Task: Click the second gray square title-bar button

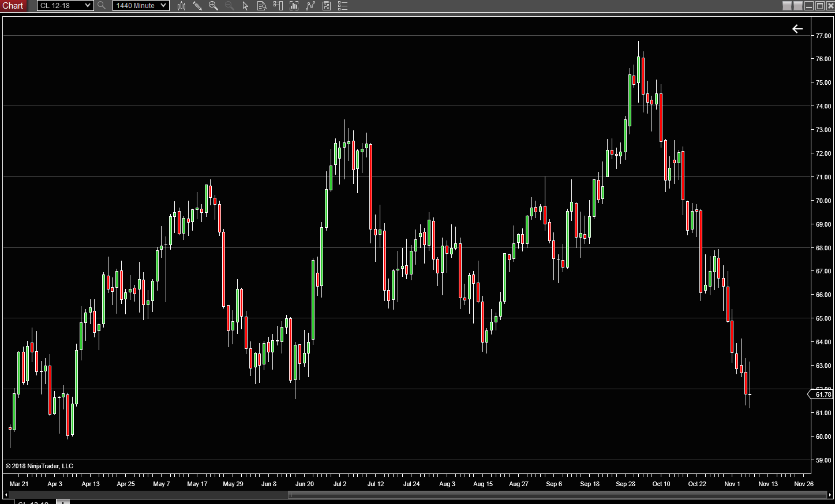Action: tap(798, 6)
